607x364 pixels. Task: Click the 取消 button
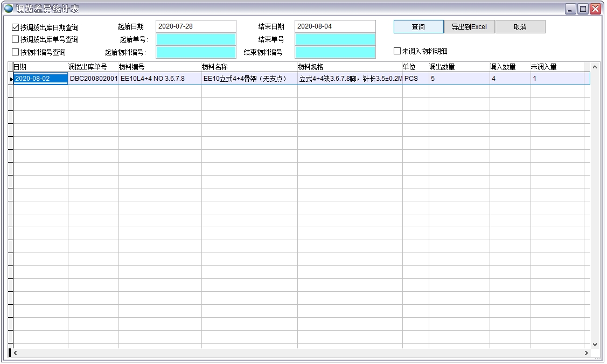click(x=520, y=27)
